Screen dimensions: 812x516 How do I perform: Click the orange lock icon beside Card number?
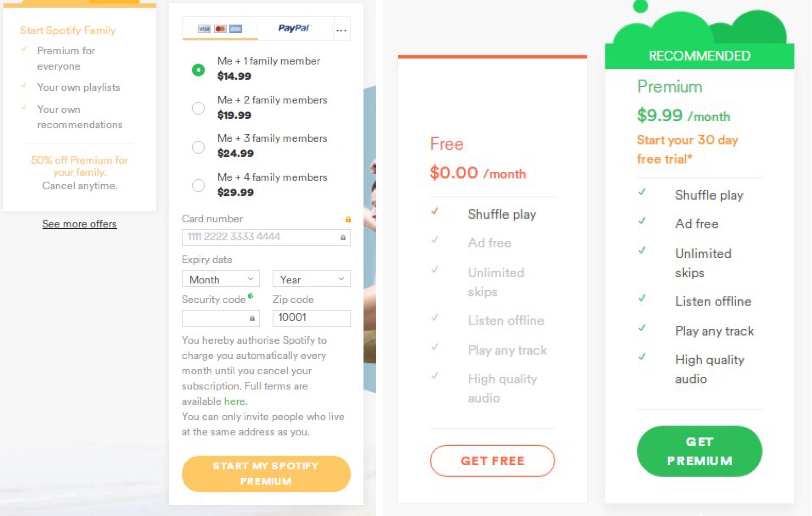[348, 220]
